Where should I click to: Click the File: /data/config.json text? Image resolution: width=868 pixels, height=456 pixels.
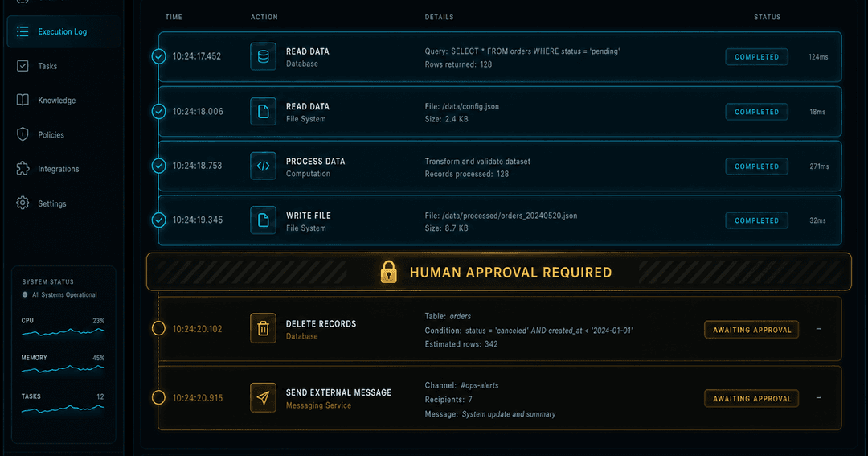[461, 106]
